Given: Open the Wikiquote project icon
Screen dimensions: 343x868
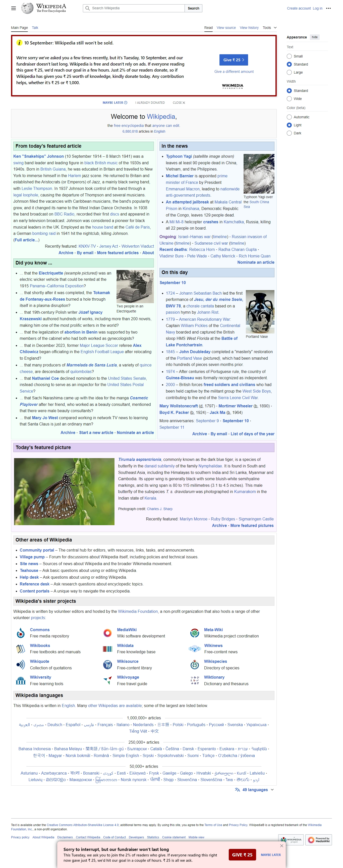Looking at the screenshot, I should 21,665.
